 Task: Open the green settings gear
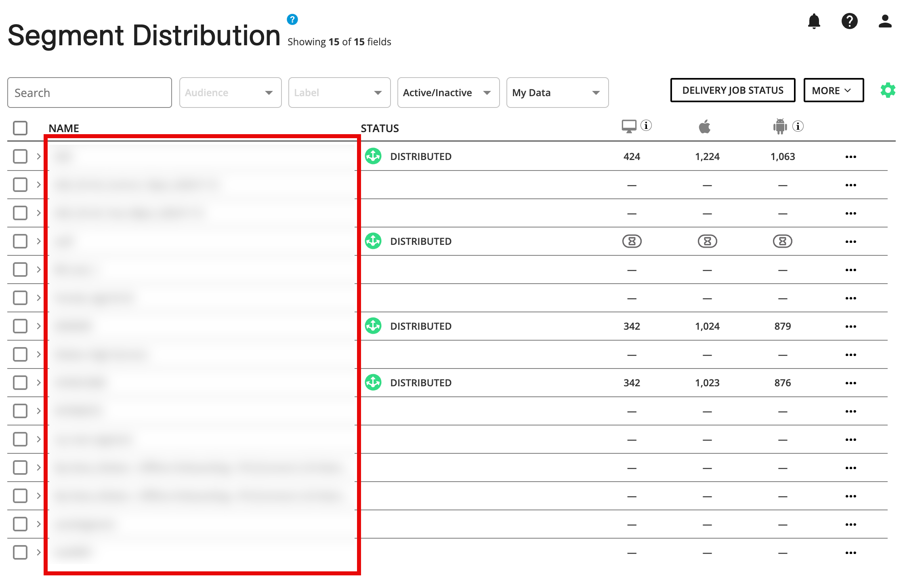pos(888,90)
